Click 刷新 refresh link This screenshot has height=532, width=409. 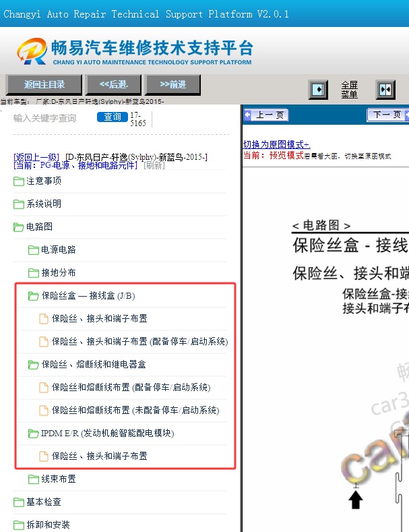point(154,165)
